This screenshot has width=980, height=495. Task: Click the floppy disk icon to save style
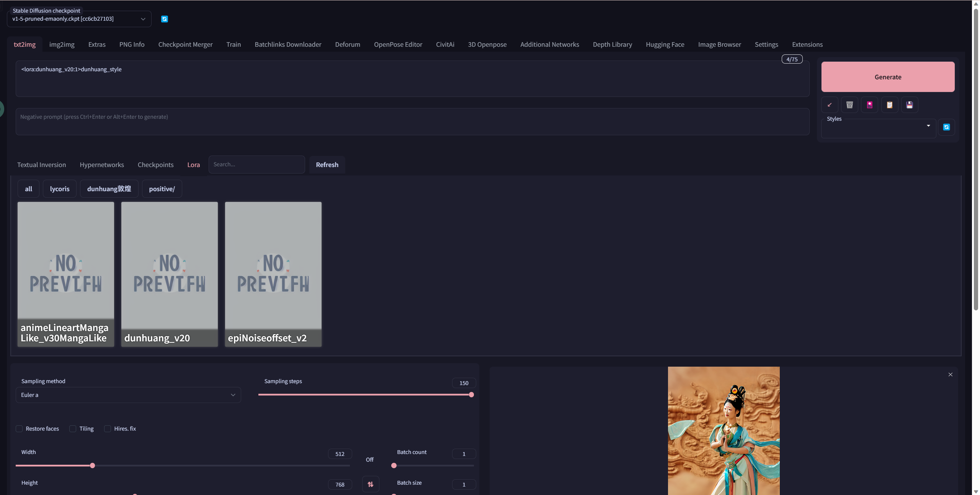[x=909, y=105]
